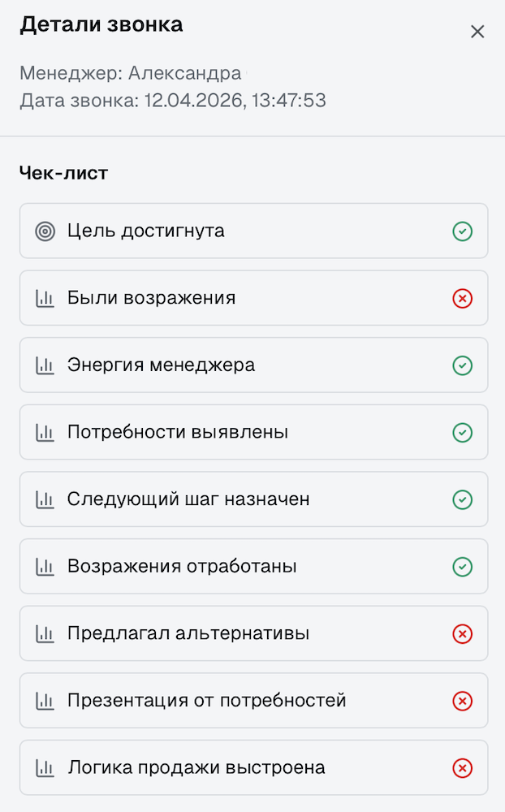Image resolution: width=505 pixels, height=812 pixels.
Task: Click the Детали звонка panel title
Action: click(x=101, y=24)
